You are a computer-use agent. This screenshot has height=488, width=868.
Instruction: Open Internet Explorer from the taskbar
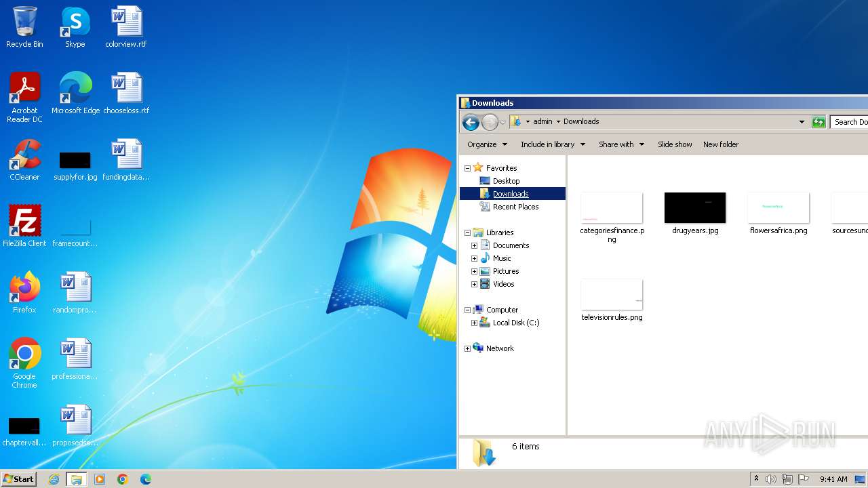pos(54,479)
